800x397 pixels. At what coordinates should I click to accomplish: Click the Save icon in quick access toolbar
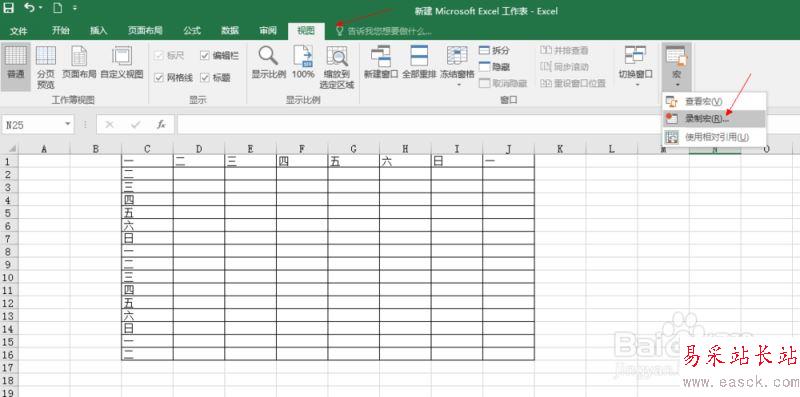(9, 8)
